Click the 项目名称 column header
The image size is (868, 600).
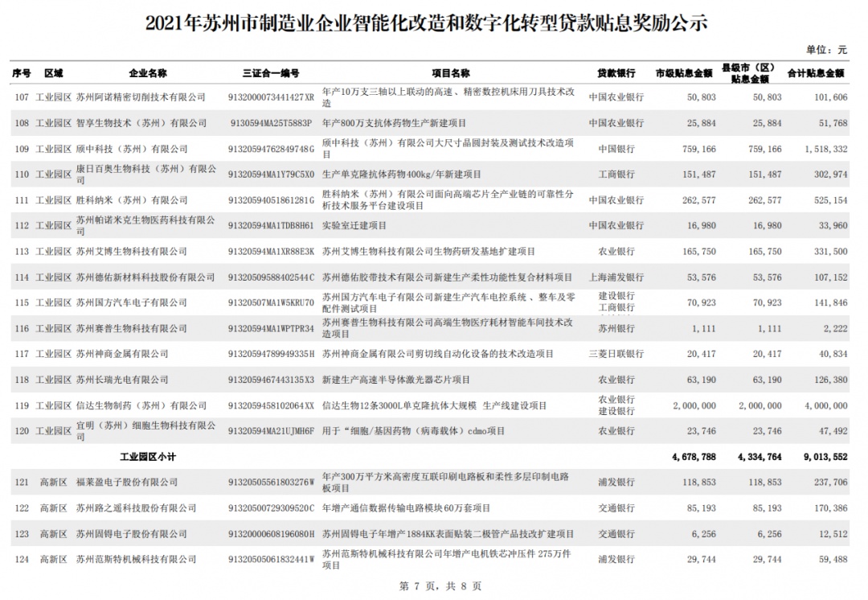pyautogui.click(x=451, y=73)
